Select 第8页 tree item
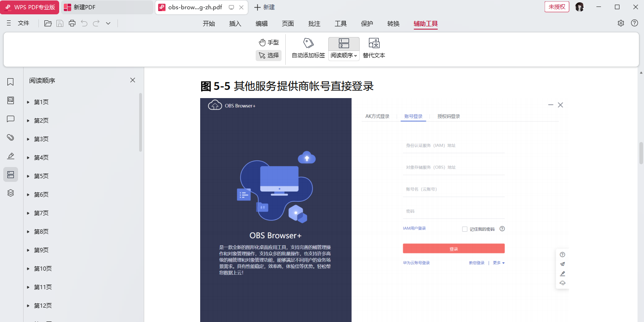The height and width of the screenshot is (322, 644). (x=41, y=232)
